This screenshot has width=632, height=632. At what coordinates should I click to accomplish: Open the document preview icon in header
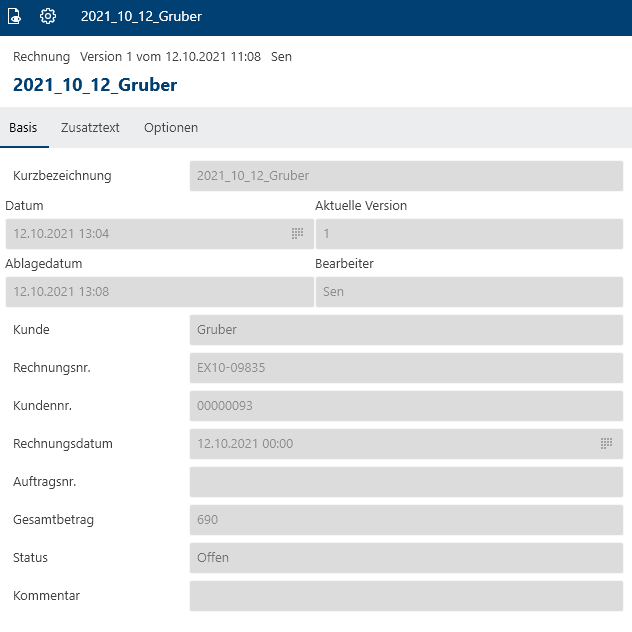(x=14, y=17)
